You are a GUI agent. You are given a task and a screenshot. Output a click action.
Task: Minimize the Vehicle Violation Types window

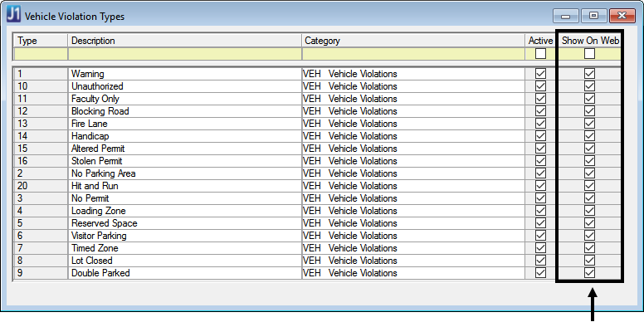565,17
